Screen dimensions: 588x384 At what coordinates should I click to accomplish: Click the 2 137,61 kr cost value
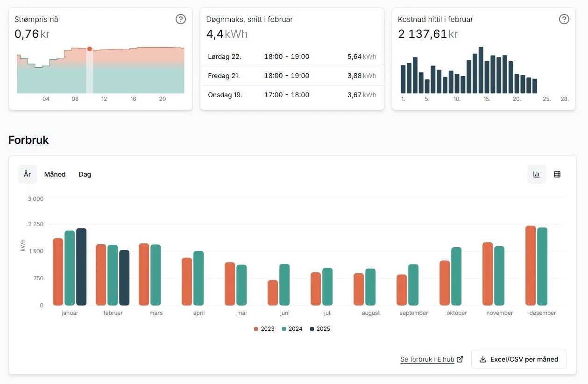pos(428,34)
